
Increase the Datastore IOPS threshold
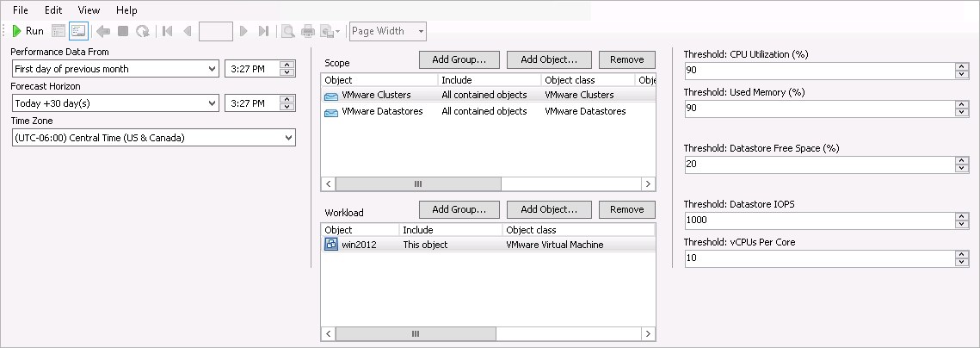pyautogui.click(x=962, y=216)
